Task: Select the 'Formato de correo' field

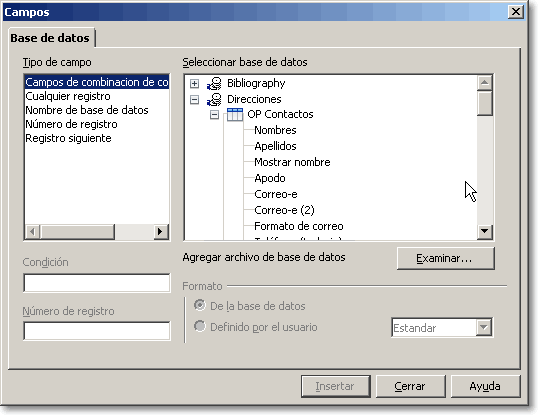Action: pos(299,226)
